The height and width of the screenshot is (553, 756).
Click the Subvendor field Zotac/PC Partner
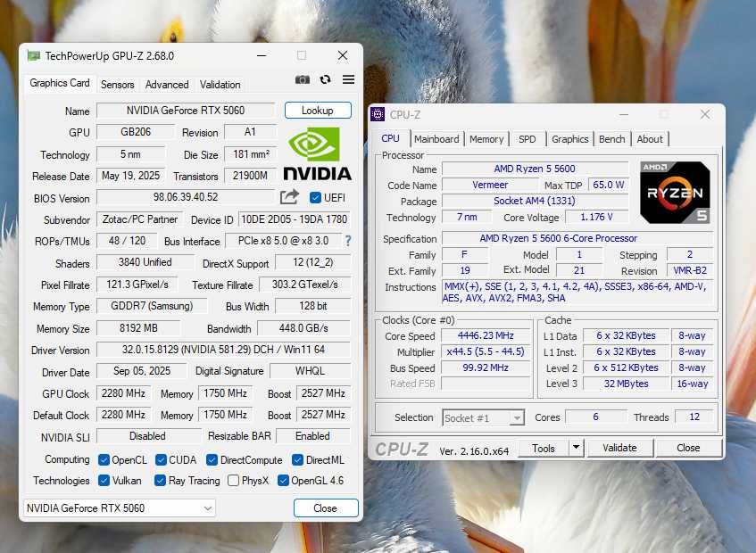pos(140,219)
